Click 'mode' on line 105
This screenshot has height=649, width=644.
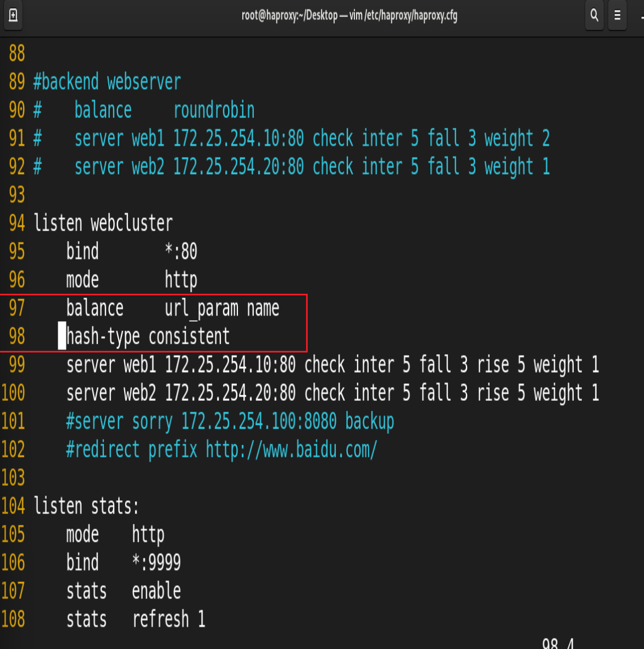pyautogui.click(x=82, y=534)
